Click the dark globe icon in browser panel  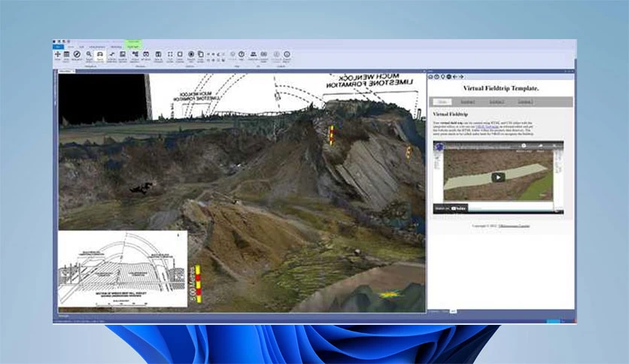pyautogui.click(x=449, y=77)
